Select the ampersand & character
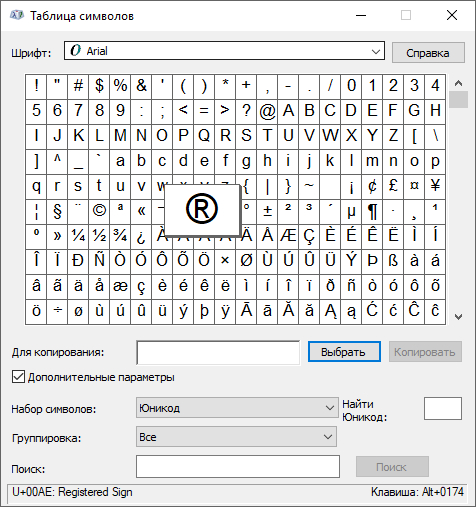476x507 pixels. pos(141,86)
